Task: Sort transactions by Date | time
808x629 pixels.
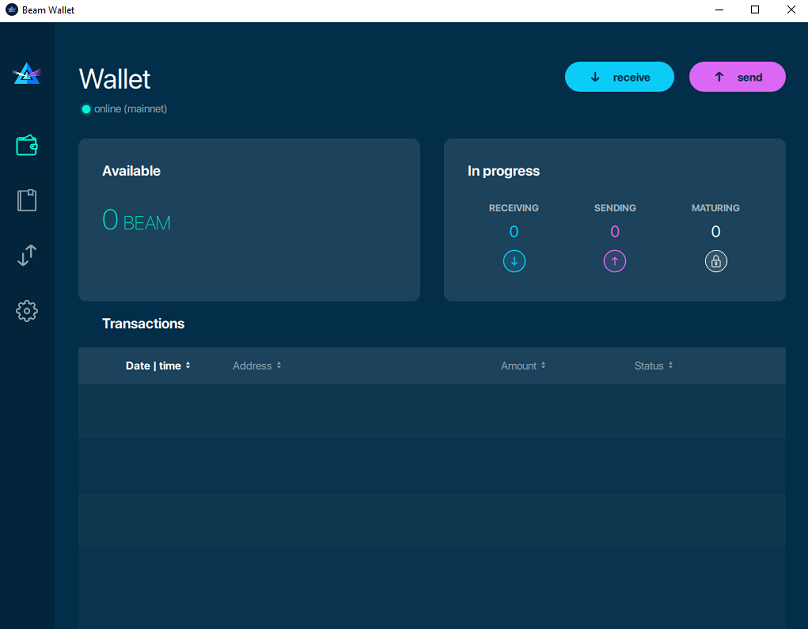Action: [x=158, y=366]
